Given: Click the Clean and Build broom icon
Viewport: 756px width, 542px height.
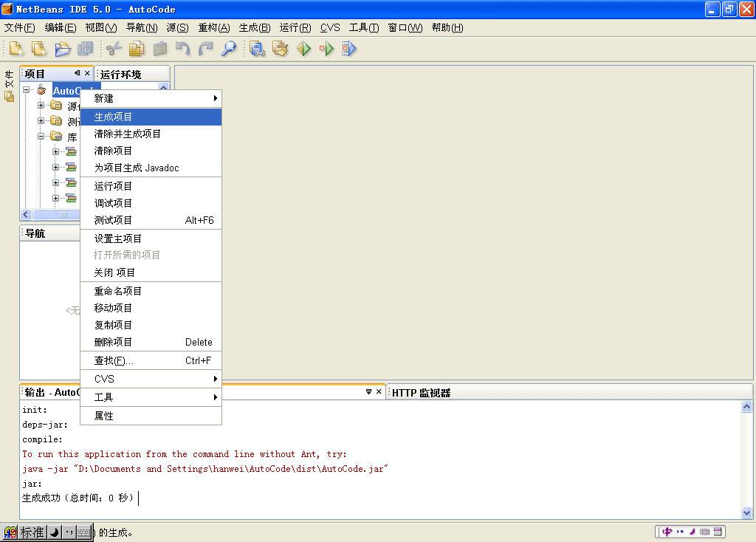Looking at the screenshot, I should point(280,49).
